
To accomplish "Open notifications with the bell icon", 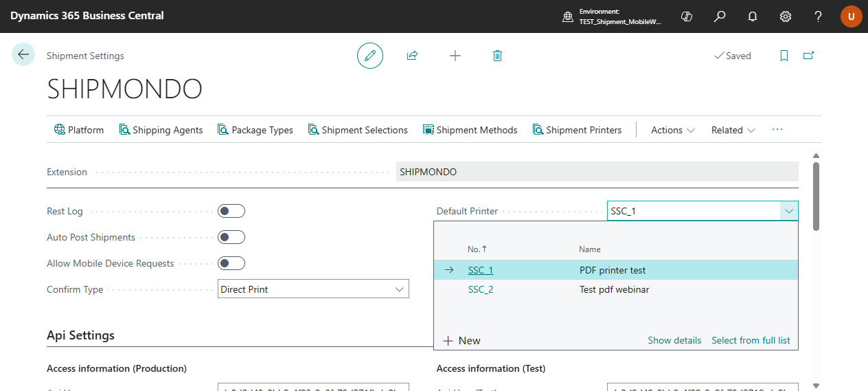I will (753, 16).
